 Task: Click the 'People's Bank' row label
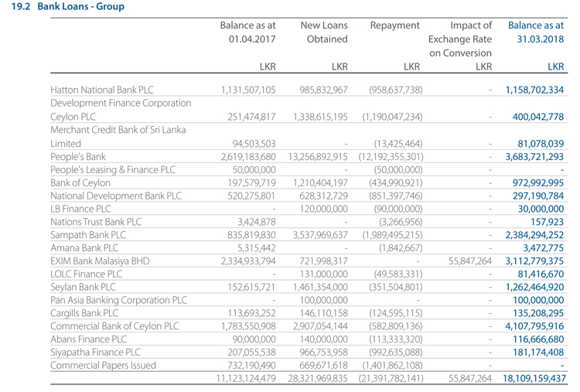[78, 157]
